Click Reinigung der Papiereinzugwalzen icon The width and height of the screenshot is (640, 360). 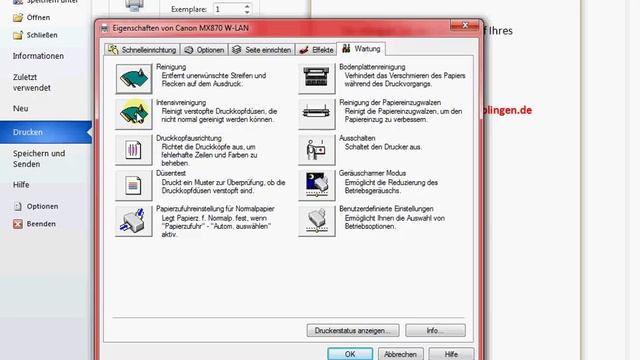pos(316,114)
